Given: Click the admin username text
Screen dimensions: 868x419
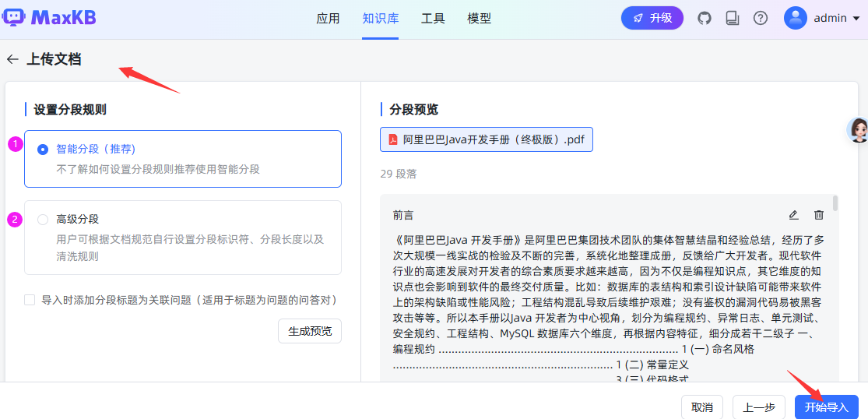Looking at the screenshot, I should [x=830, y=18].
